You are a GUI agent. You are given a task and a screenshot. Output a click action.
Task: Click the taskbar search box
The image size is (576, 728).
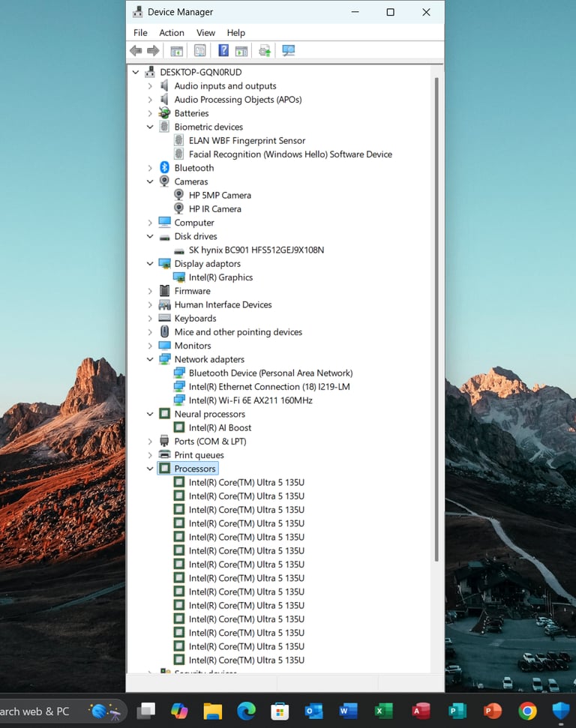[64, 711]
